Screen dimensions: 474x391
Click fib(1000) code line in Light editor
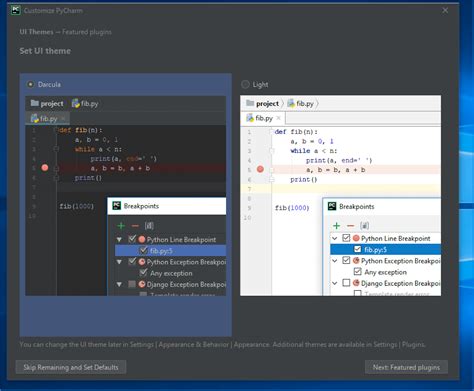pyautogui.click(x=292, y=208)
